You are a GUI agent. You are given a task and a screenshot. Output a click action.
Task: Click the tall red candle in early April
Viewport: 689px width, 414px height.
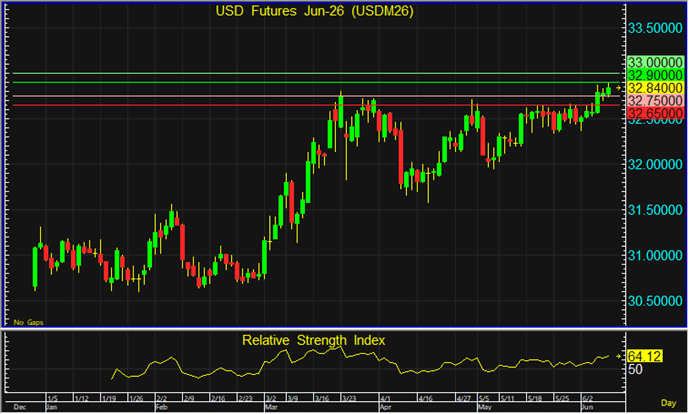click(x=400, y=156)
